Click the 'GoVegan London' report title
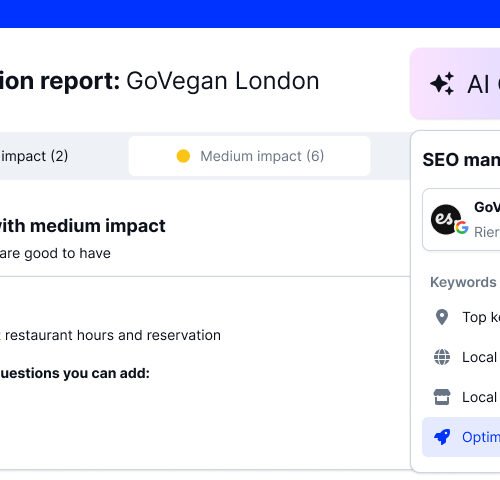The width and height of the screenshot is (500, 480). pos(223,81)
